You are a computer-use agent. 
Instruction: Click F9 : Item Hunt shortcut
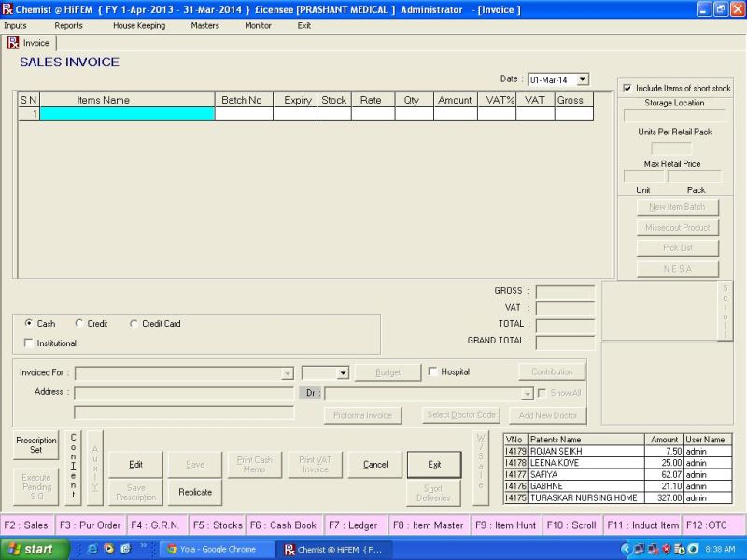point(505,525)
